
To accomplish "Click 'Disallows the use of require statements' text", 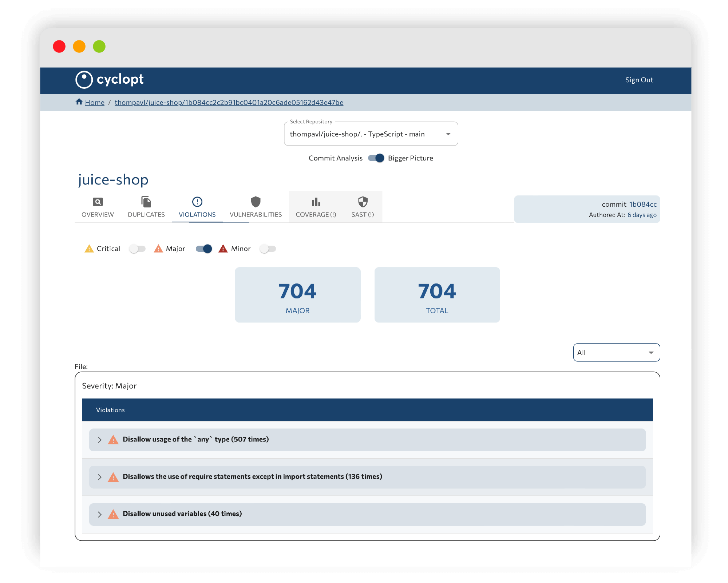I will (x=253, y=477).
